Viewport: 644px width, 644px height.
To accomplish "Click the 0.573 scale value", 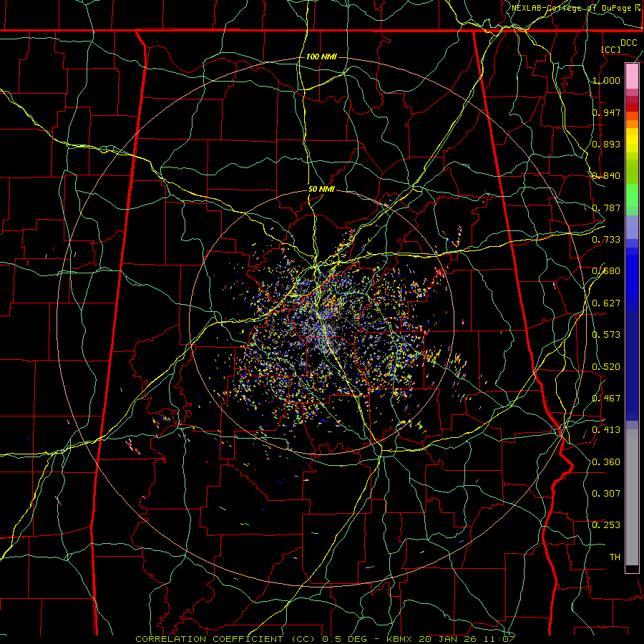I will (x=606, y=335).
